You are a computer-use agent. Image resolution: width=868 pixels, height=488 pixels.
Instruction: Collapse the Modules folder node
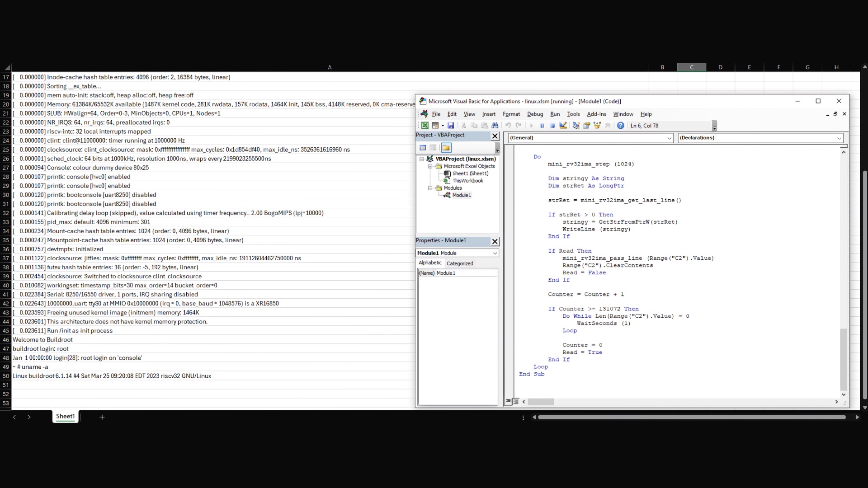coord(430,188)
